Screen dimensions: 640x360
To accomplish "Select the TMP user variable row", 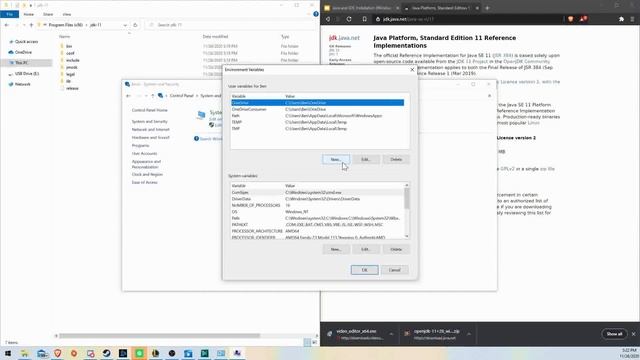I will (318, 129).
